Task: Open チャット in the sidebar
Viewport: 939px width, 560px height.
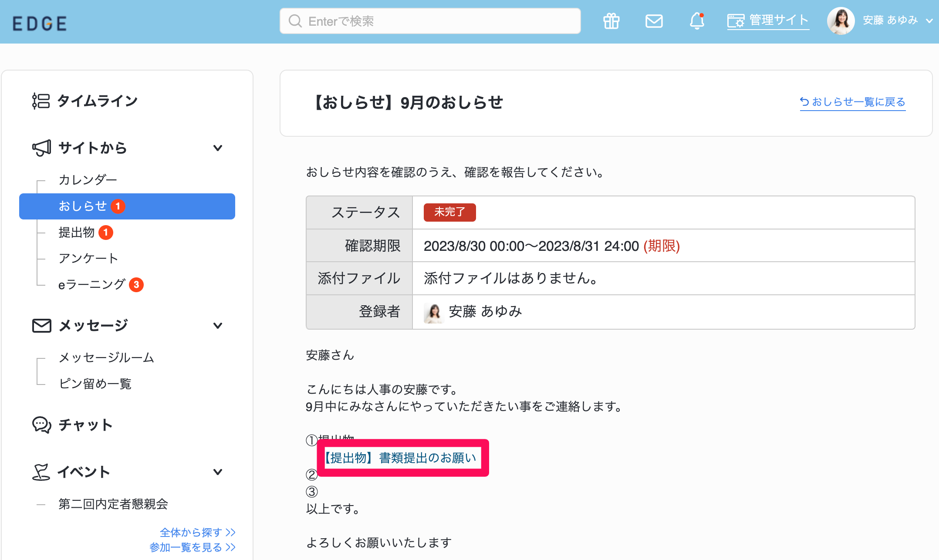Action: (86, 425)
